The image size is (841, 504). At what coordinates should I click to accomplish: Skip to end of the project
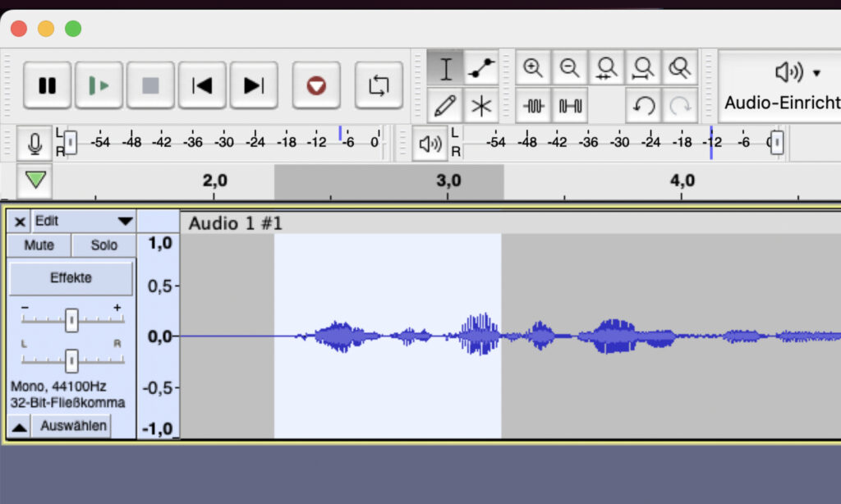click(x=254, y=85)
